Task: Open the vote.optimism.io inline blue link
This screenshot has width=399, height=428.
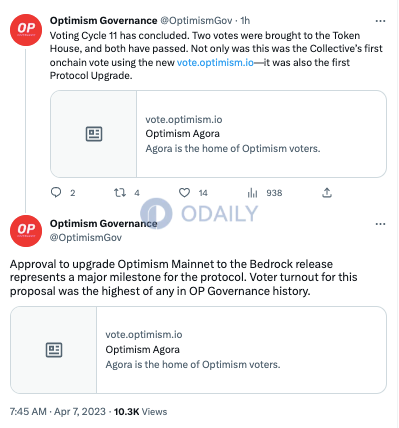Action: pos(215,62)
